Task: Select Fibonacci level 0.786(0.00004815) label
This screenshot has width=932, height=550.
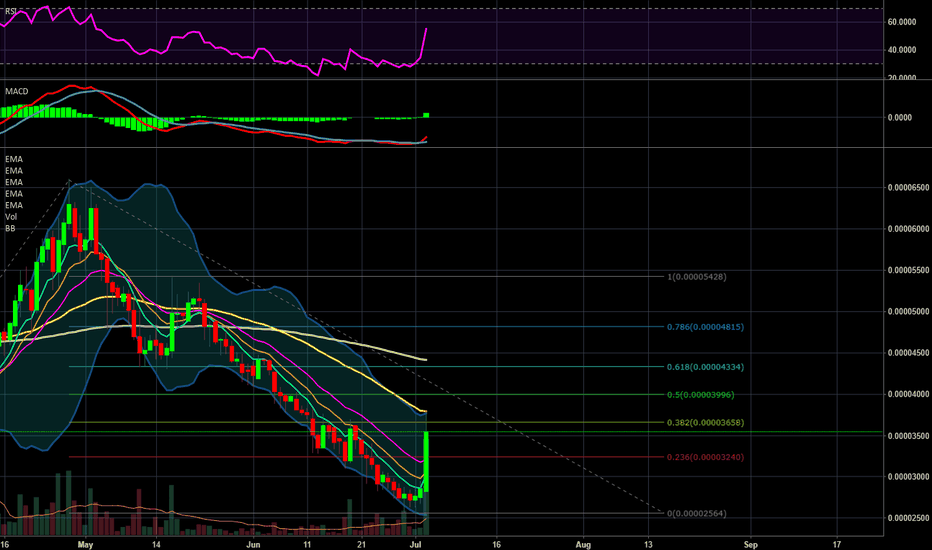Action: point(705,326)
